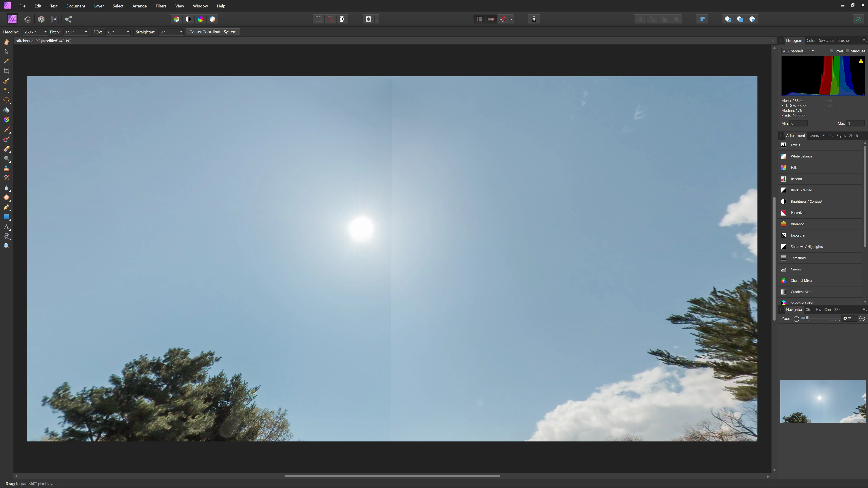Switch to Liquify Persona icon
The width and height of the screenshot is (868, 488).
click(28, 19)
